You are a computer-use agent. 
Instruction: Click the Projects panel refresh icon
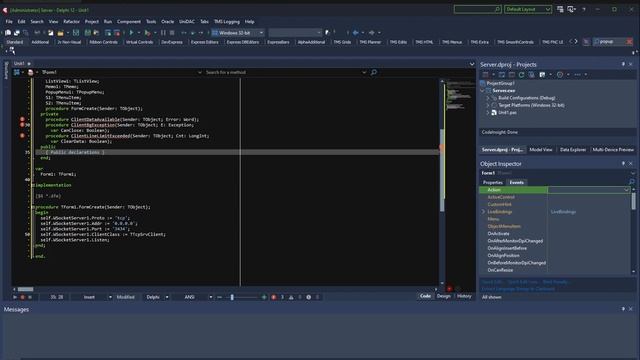pyautogui.click(x=521, y=75)
